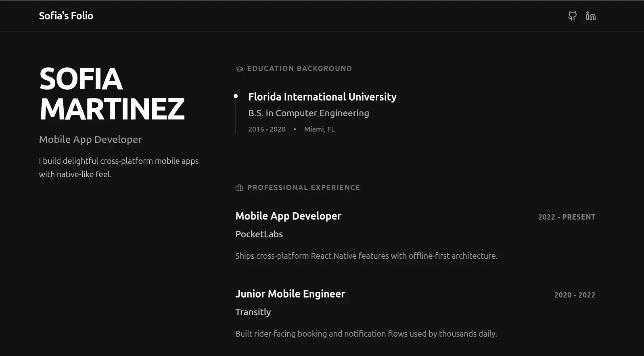
Task: Click the B.S. in Computer Engineering degree text
Action: [x=308, y=113]
